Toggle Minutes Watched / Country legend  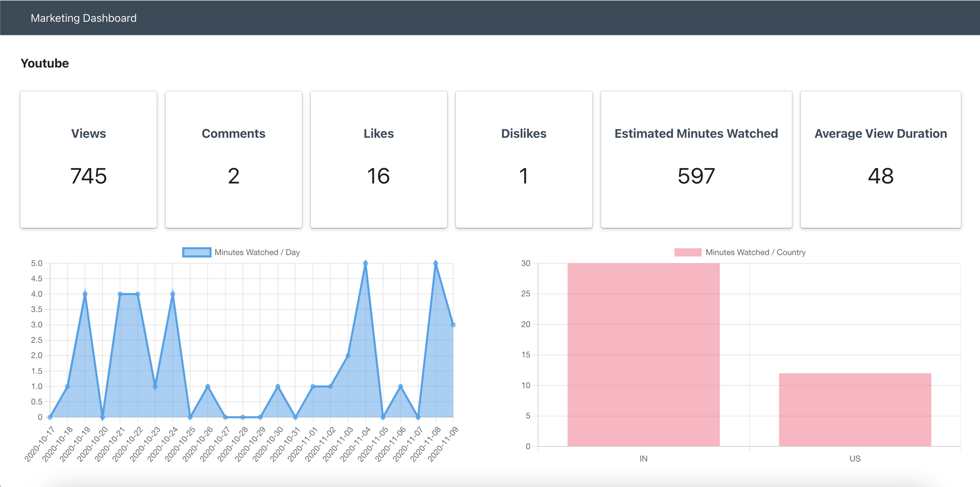coord(755,252)
